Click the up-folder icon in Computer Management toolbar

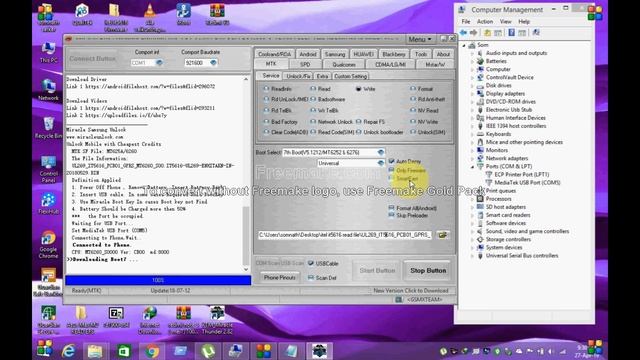(x=487, y=32)
